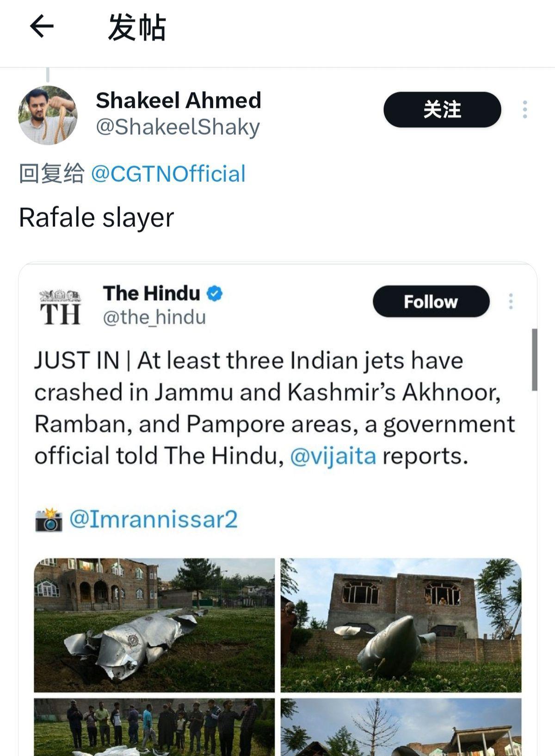Open the wreckage near brick house photo
The width and height of the screenshot is (555, 756).
pos(401,625)
